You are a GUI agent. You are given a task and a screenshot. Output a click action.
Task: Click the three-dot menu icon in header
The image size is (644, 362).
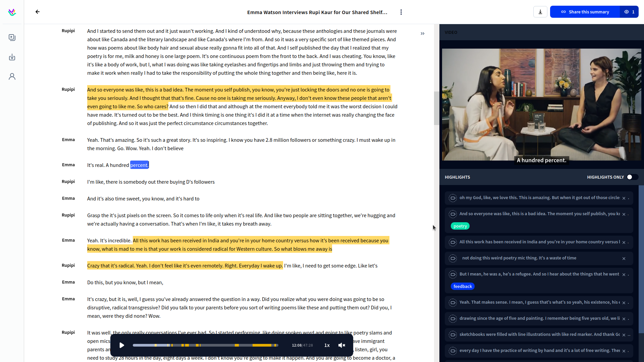coord(401,12)
